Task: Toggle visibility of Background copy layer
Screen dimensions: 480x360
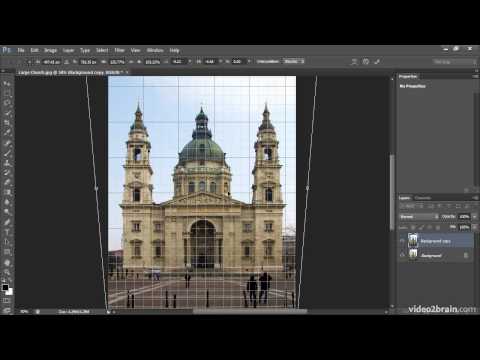Action: point(402,241)
